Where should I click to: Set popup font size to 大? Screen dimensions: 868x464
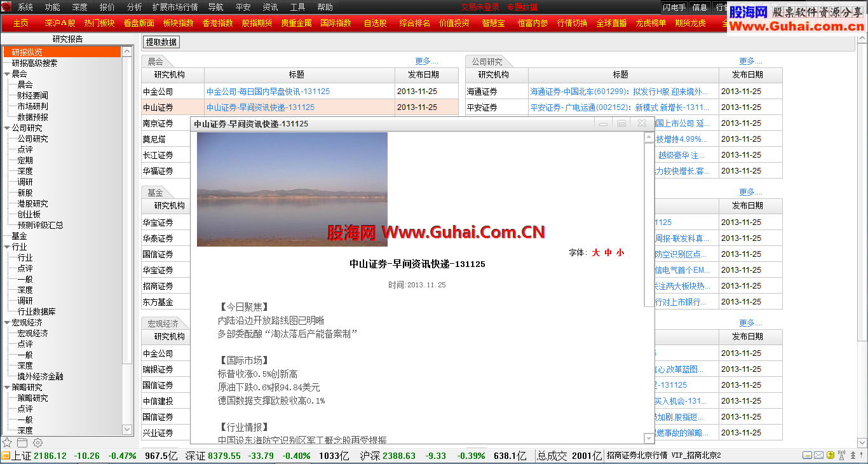coord(595,252)
